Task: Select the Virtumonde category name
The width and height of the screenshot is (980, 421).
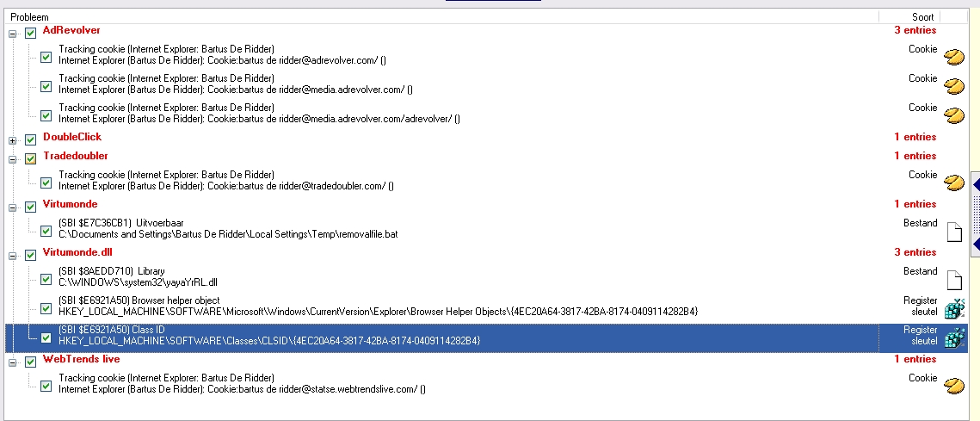Action: (x=70, y=204)
